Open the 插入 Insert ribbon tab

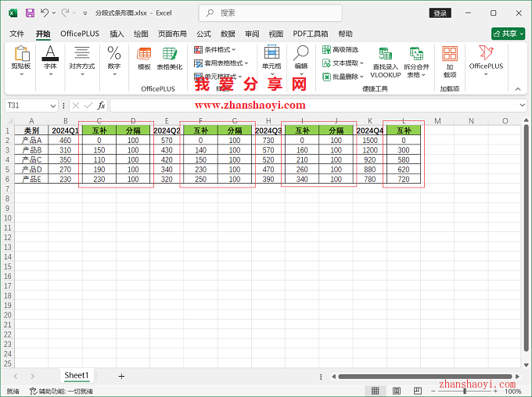pyautogui.click(x=117, y=34)
